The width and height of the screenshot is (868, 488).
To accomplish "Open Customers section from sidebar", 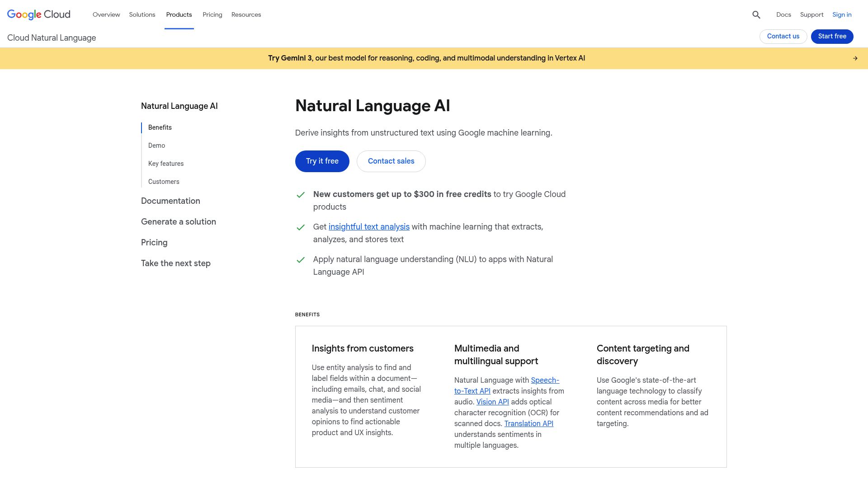I will [164, 182].
